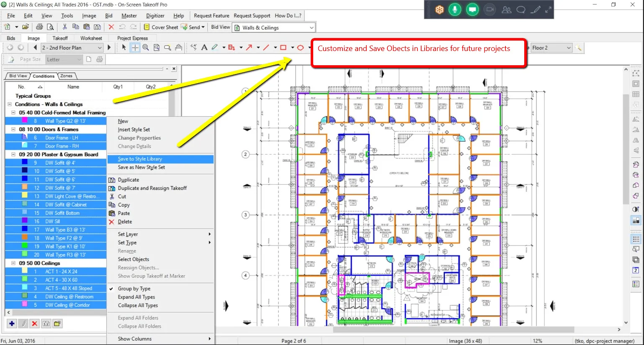Choose the red arrow annotation tool
This screenshot has width=644, height=345.
pos(249,48)
